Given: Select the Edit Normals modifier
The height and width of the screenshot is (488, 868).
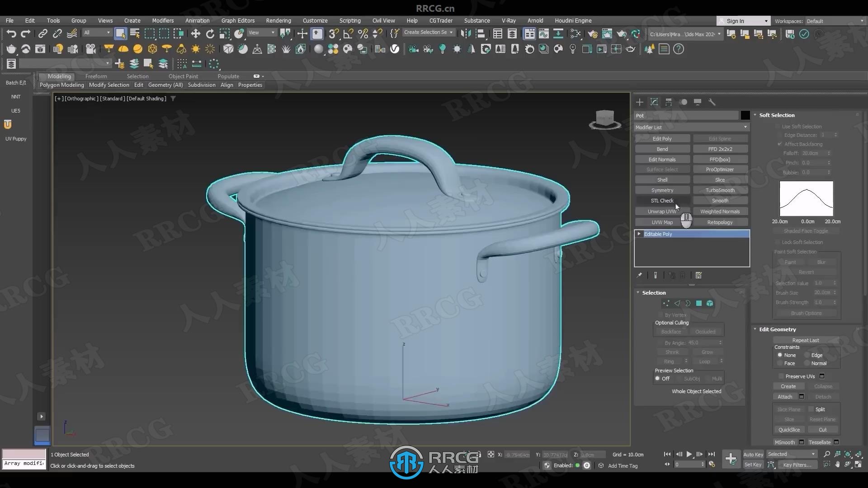Looking at the screenshot, I should tap(662, 159).
